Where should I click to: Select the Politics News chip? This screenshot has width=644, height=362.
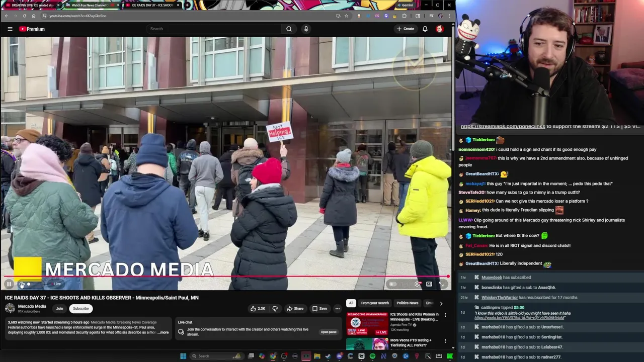pos(407,303)
